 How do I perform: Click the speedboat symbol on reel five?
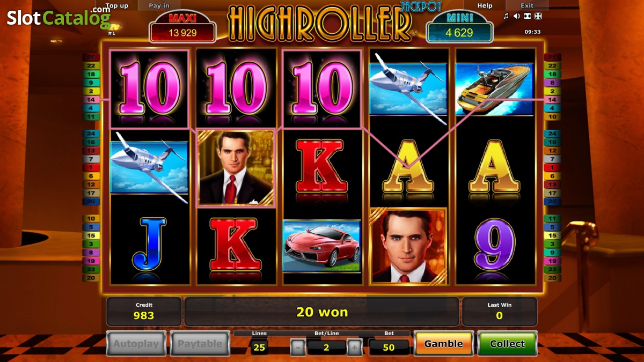(x=494, y=88)
